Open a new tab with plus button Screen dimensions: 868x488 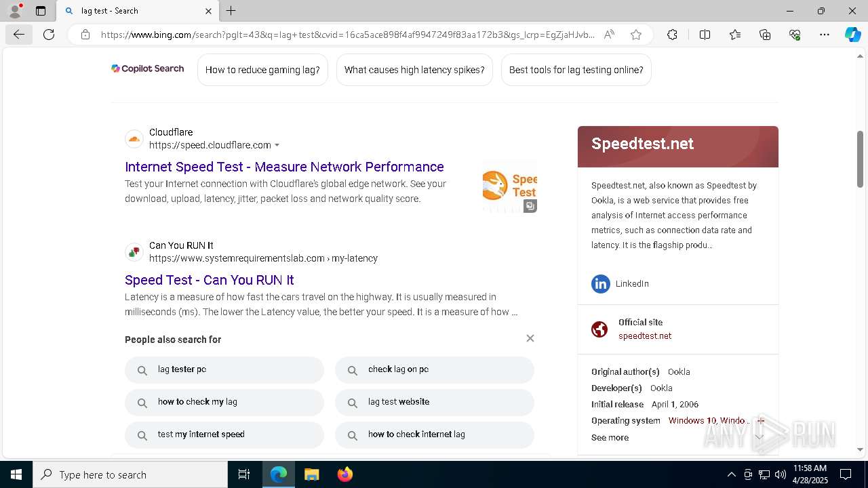(231, 11)
